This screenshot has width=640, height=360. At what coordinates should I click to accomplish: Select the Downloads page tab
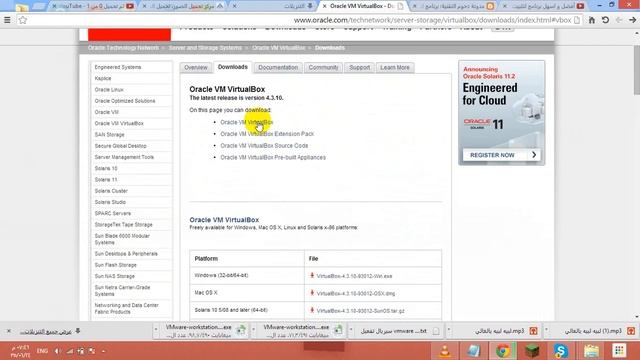pyautogui.click(x=233, y=67)
